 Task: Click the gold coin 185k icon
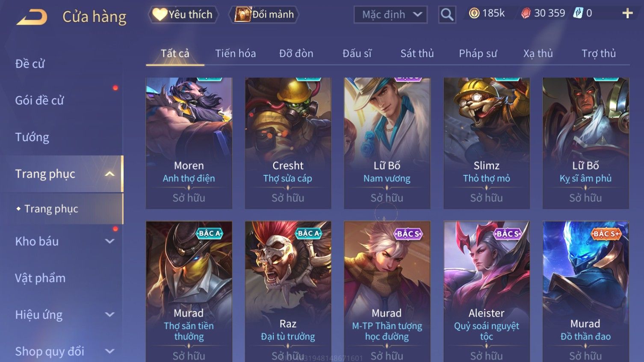click(x=474, y=14)
